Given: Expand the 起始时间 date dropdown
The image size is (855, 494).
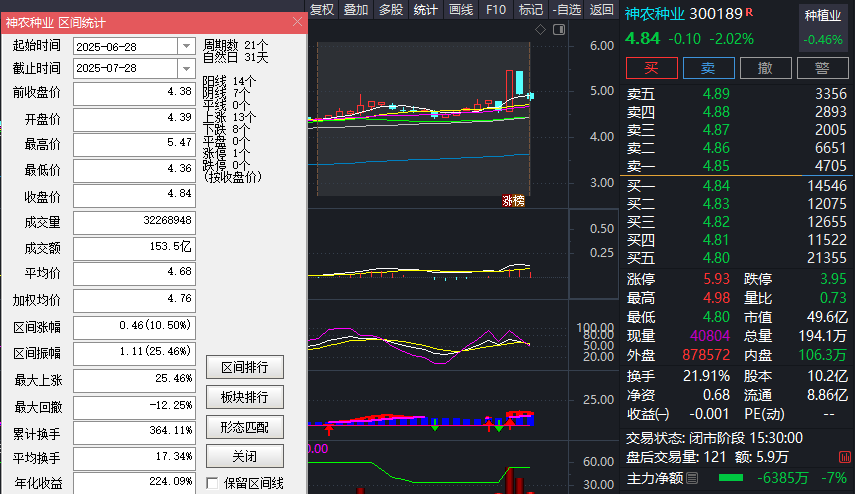Looking at the screenshot, I should (x=186, y=46).
